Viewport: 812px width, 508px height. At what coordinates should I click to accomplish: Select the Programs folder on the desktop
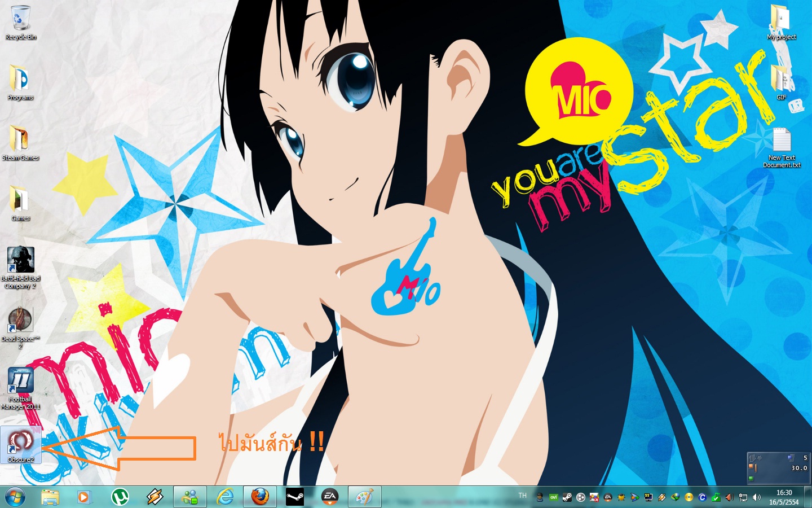coord(20,82)
